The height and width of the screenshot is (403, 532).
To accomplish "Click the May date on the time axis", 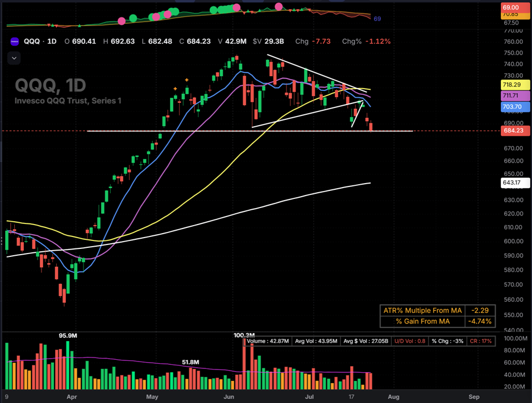I will [x=152, y=397].
